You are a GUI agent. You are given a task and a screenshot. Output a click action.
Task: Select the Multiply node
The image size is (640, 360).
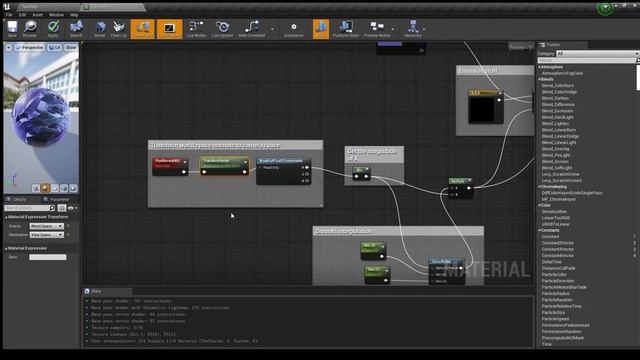[x=460, y=188]
